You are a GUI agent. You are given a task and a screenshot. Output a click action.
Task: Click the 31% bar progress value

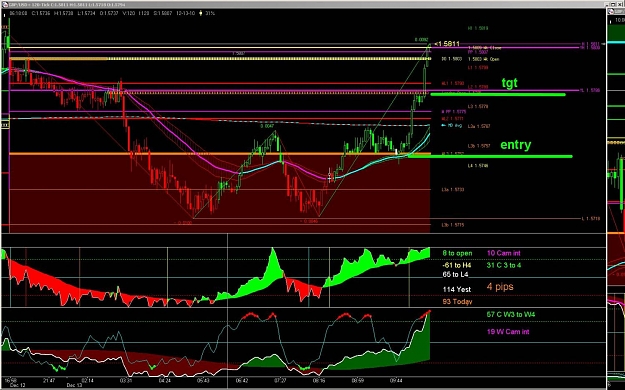coord(210,13)
